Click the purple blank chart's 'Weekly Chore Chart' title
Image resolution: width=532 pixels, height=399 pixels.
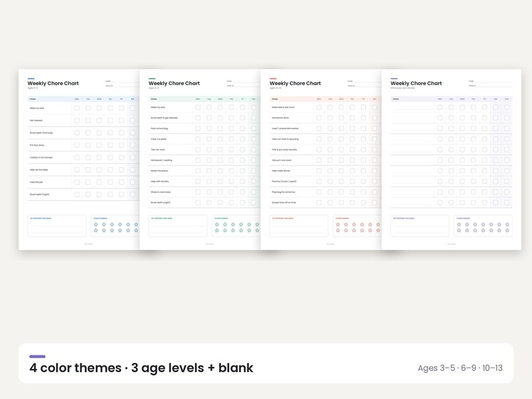[x=416, y=84]
